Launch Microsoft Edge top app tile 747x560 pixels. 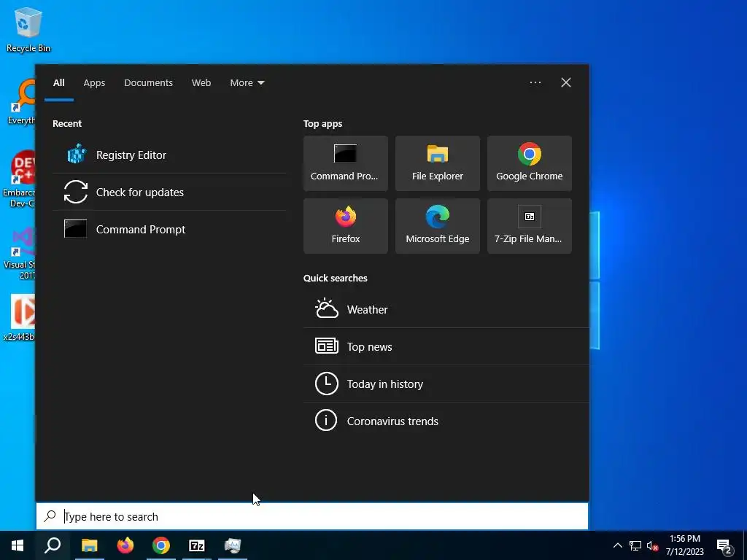point(438,226)
